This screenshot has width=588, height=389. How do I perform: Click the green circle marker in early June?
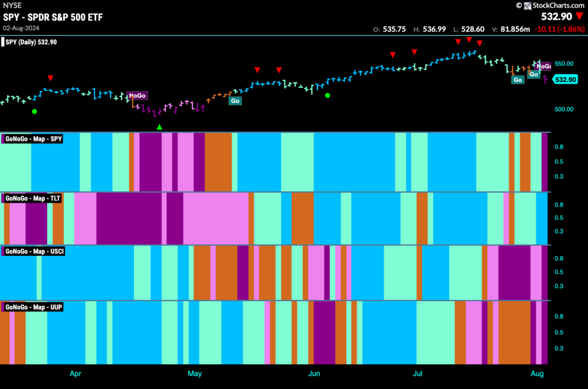click(327, 95)
